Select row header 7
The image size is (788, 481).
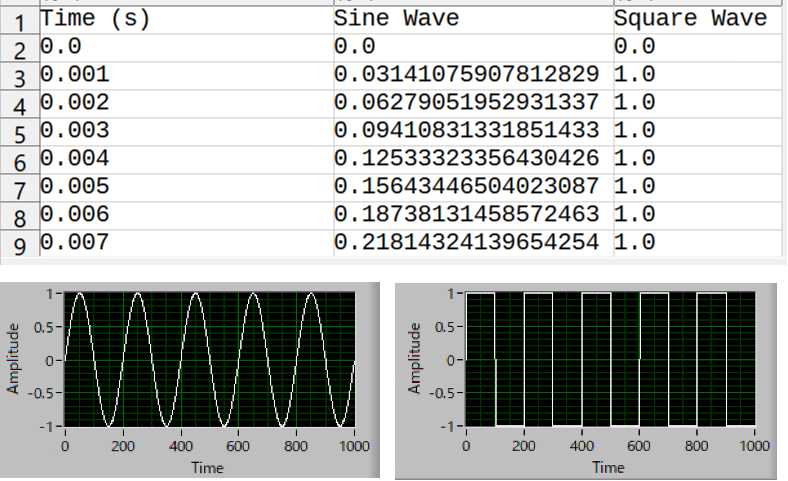point(20,189)
